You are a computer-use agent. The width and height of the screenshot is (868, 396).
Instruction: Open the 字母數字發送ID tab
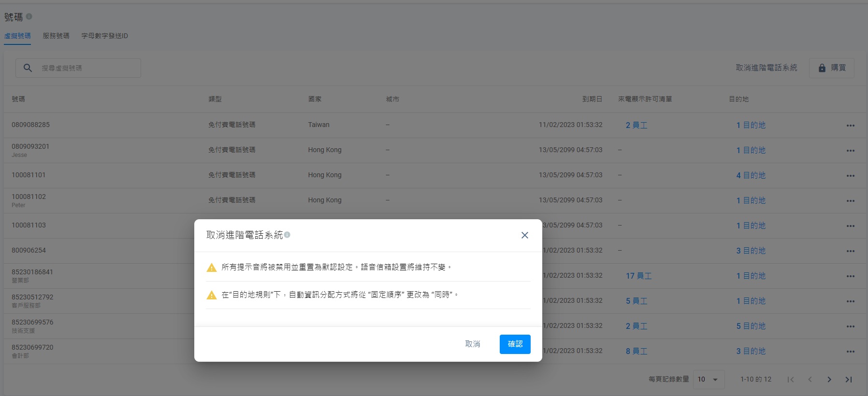(104, 36)
